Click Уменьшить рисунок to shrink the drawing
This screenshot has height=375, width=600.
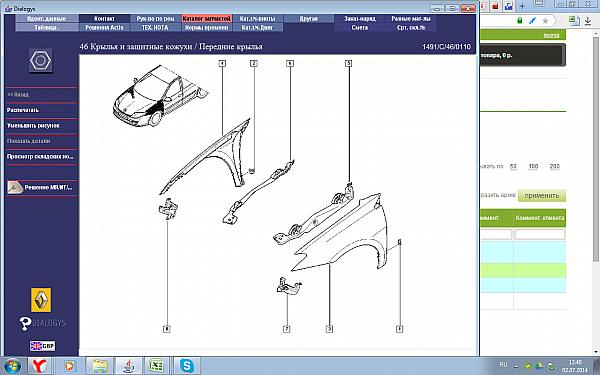33,126
